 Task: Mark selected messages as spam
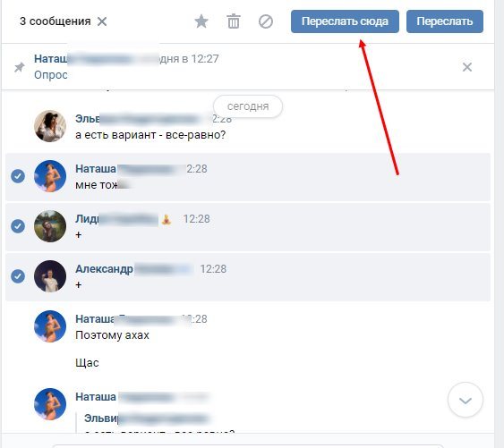[x=266, y=21]
